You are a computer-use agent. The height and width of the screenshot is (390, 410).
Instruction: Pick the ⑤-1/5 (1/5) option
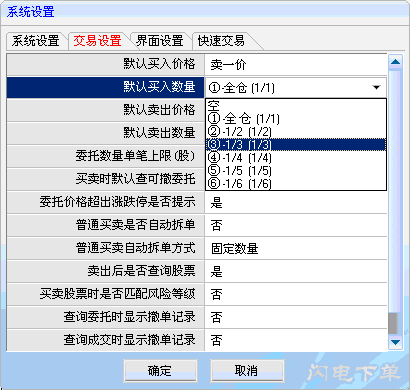[296, 170]
